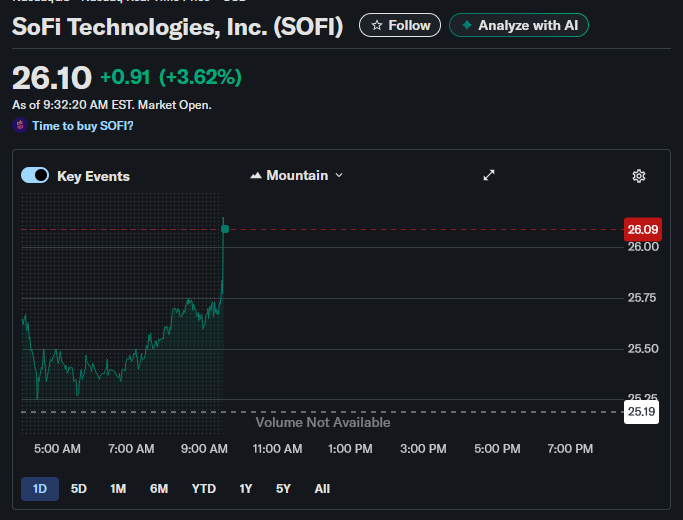Click the 1:00 PM axis label
683x520 pixels.
tap(350, 449)
